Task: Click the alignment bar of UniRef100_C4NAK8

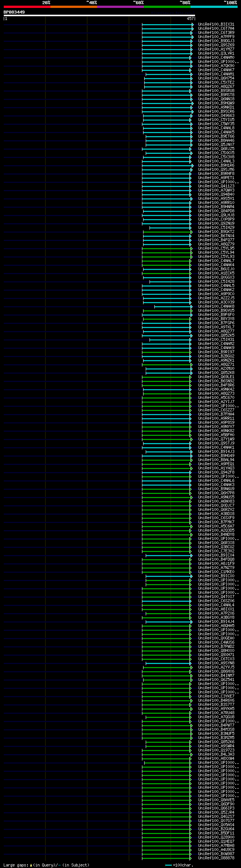Action: tap(173, 307)
